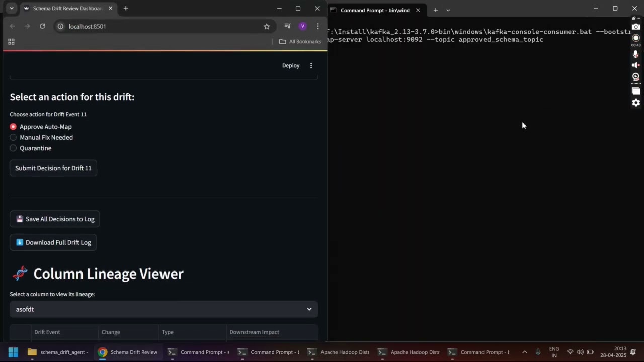Open the last Command Prompt taskbar item
The width and height of the screenshot is (644, 362).
pos(478,352)
